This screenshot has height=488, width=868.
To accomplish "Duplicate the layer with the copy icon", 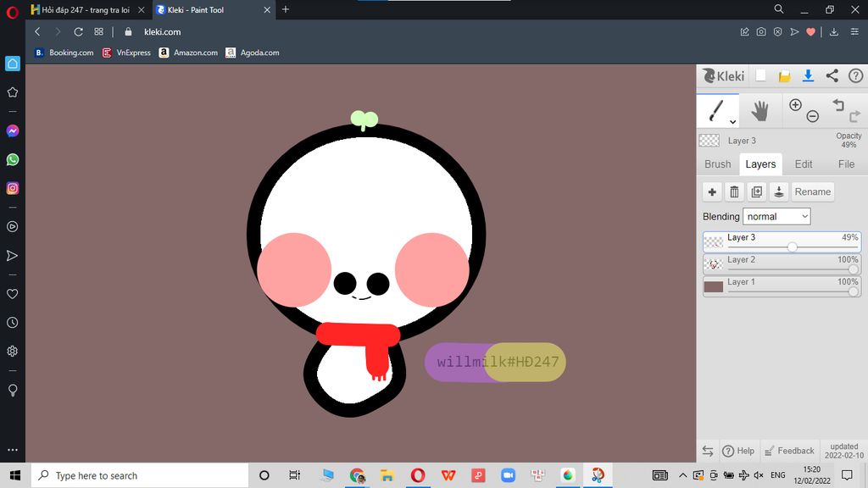I will coord(757,192).
